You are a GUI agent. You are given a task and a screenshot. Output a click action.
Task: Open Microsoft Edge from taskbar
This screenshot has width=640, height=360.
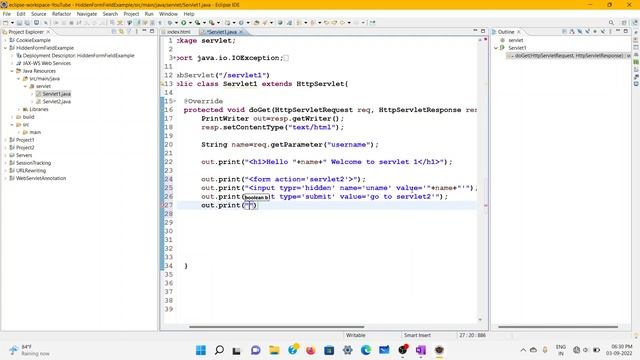tap(366, 350)
